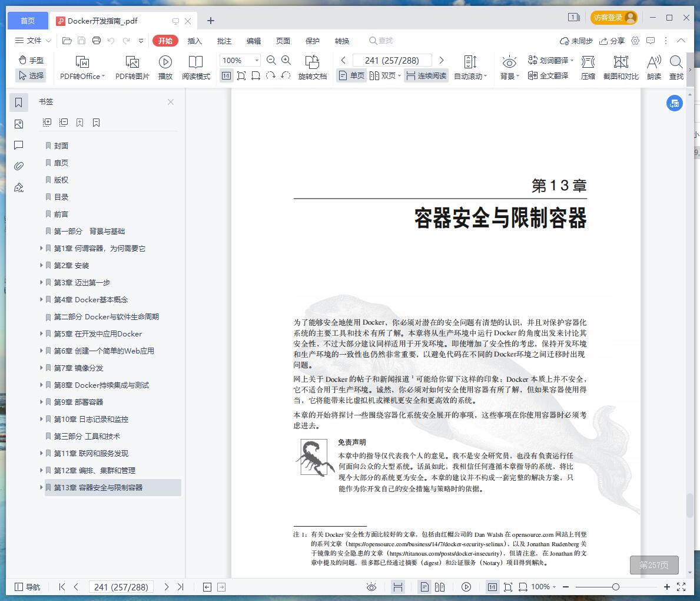This screenshot has width=700, height=601.
Task: Toggle continuous reading mode
Action: [426, 75]
